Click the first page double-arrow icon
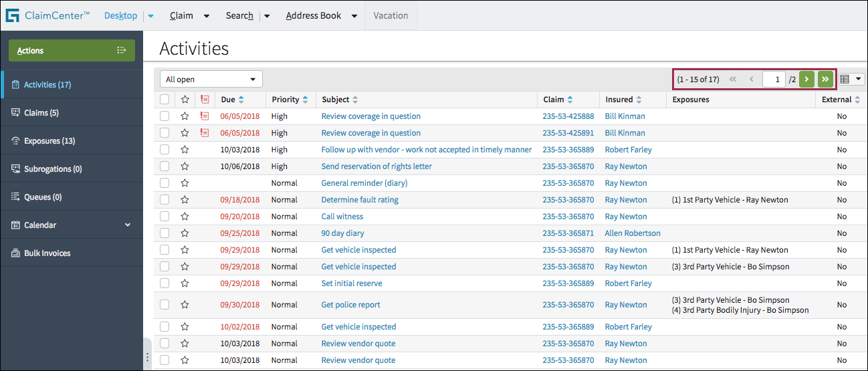 point(733,80)
